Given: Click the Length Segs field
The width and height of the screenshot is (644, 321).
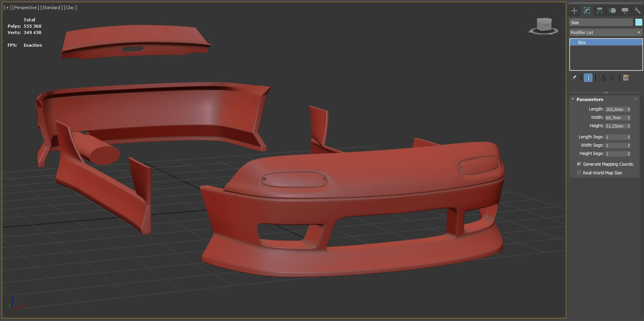Looking at the screenshot, I should click(615, 137).
